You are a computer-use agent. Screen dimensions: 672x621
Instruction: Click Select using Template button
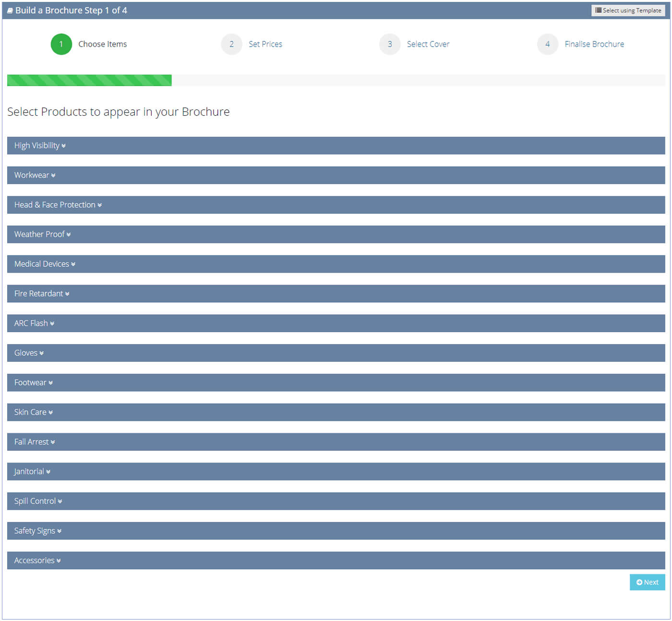tap(628, 11)
